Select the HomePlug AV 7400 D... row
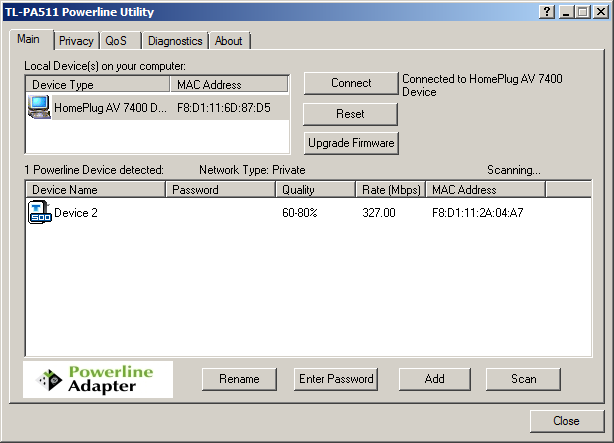This screenshot has height=443, width=614. [x=158, y=107]
